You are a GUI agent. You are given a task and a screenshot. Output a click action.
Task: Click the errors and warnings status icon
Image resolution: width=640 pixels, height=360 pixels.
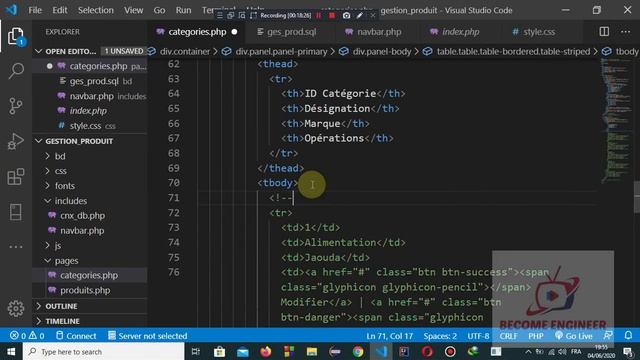(x=27, y=336)
